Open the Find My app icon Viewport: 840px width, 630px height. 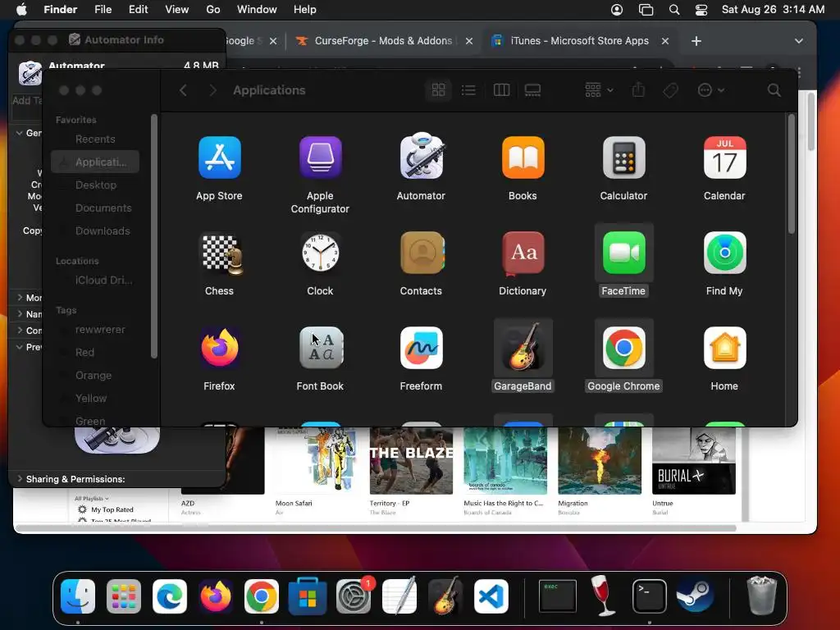point(724,253)
